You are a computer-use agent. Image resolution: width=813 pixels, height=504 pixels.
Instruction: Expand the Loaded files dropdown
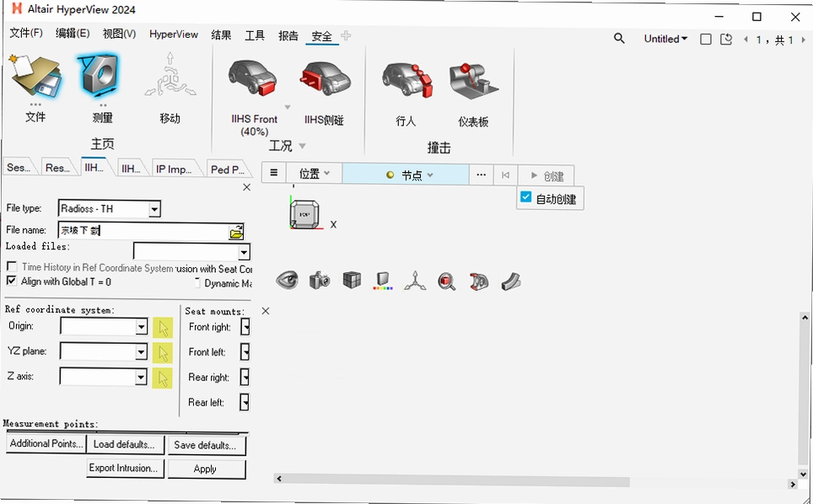click(244, 252)
